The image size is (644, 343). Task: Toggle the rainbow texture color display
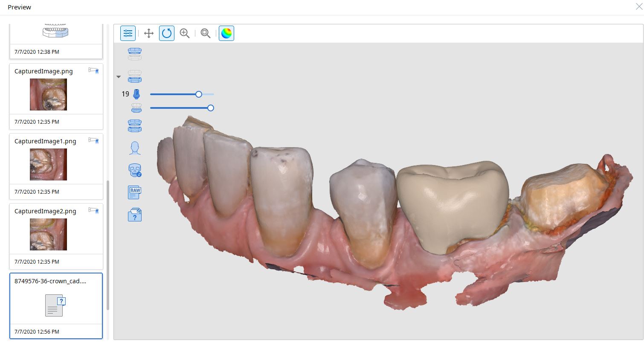click(226, 33)
